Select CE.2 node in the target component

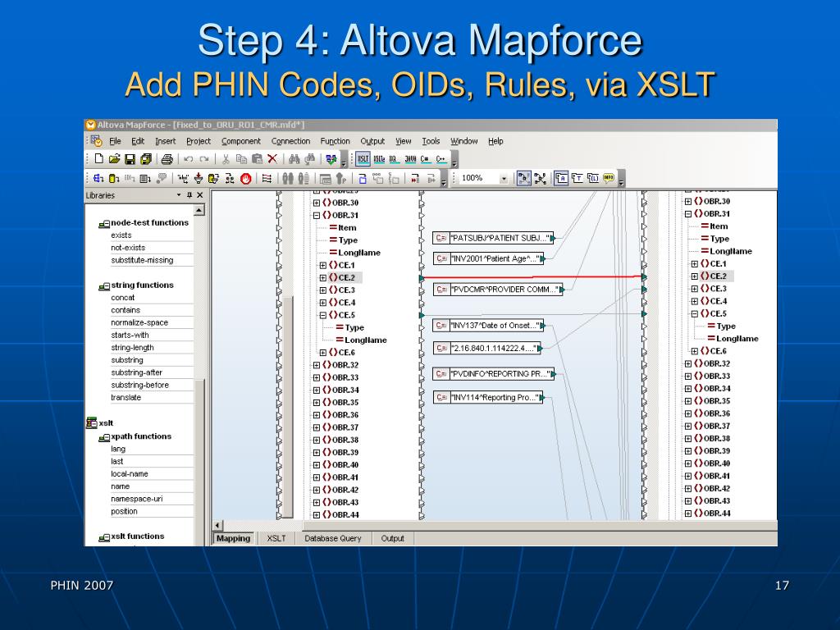pos(718,276)
